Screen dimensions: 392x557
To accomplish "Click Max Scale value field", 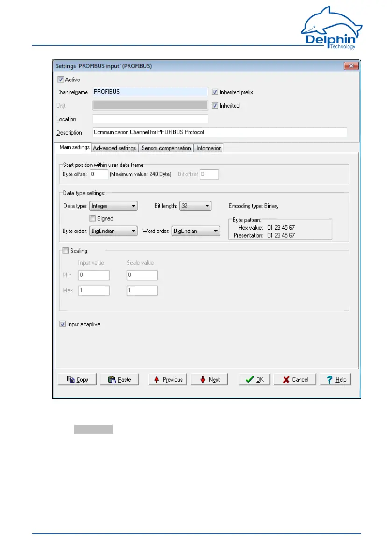I will (x=142, y=290).
